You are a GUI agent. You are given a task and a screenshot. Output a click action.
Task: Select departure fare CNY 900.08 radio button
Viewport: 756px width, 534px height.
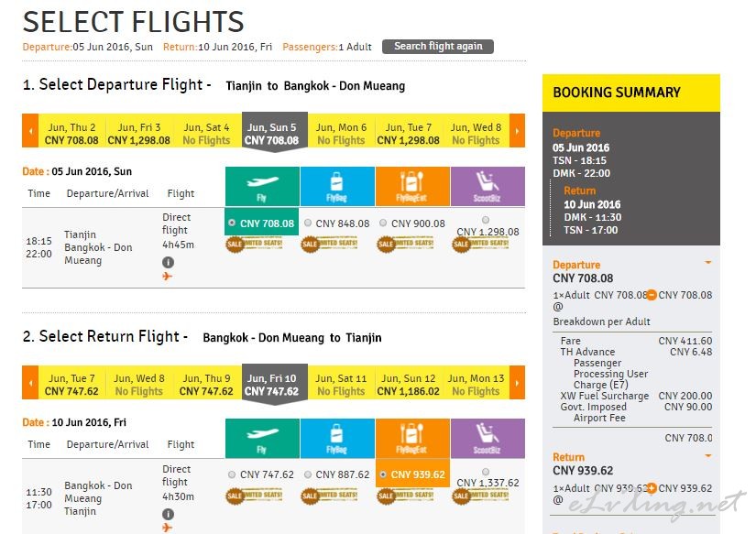[x=383, y=223]
